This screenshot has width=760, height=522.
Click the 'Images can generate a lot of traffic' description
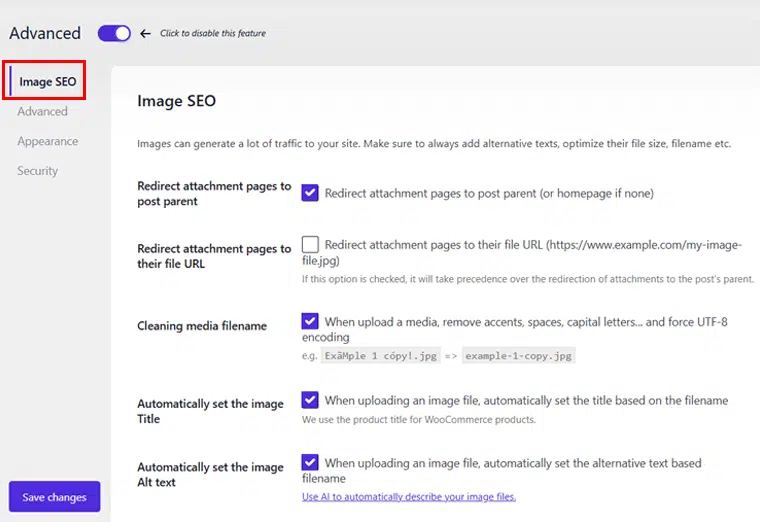[434, 143]
